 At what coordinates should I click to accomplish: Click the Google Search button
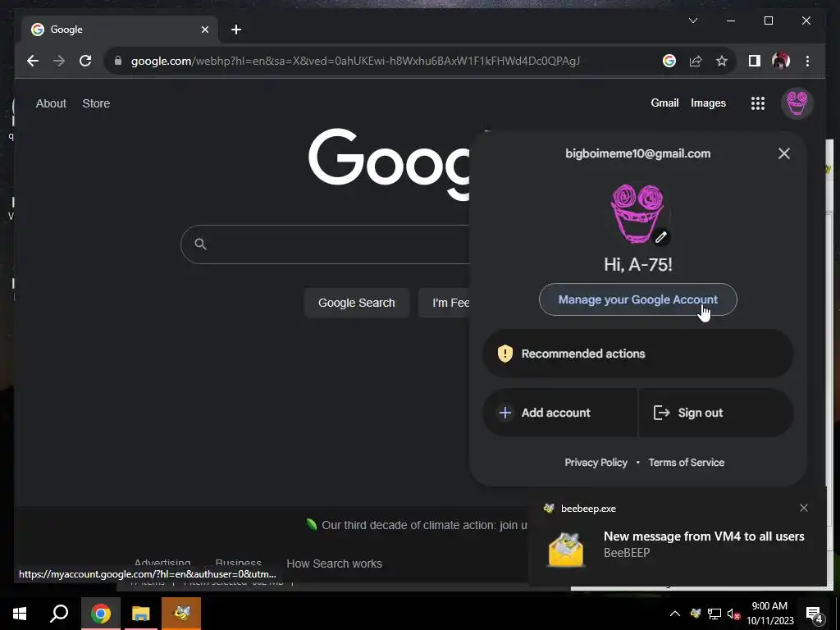[x=357, y=303]
